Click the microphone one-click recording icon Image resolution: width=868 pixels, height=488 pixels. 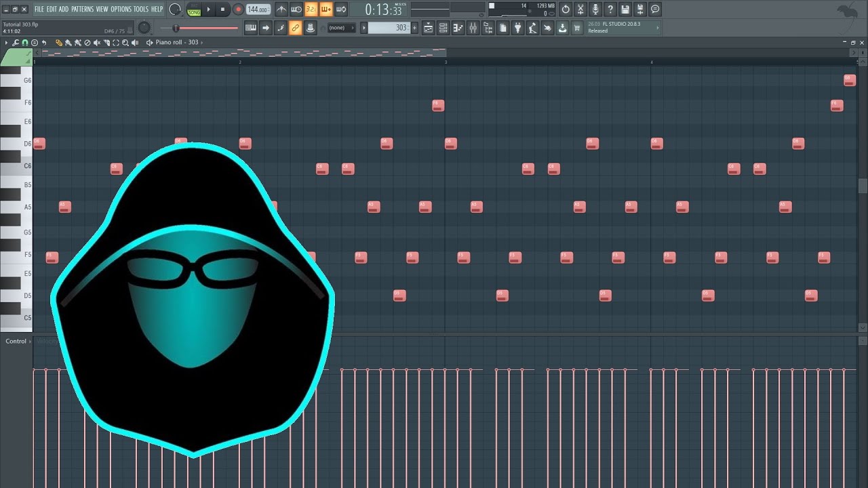(x=595, y=9)
